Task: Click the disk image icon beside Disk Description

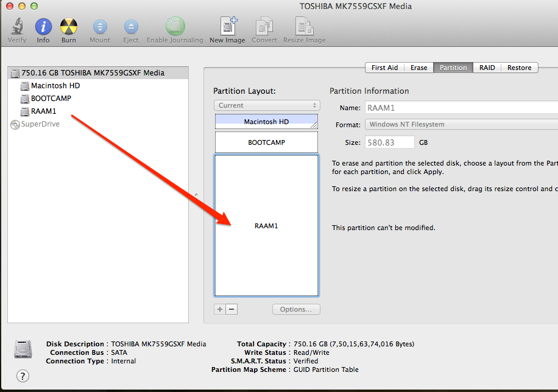Action: (23, 349)
